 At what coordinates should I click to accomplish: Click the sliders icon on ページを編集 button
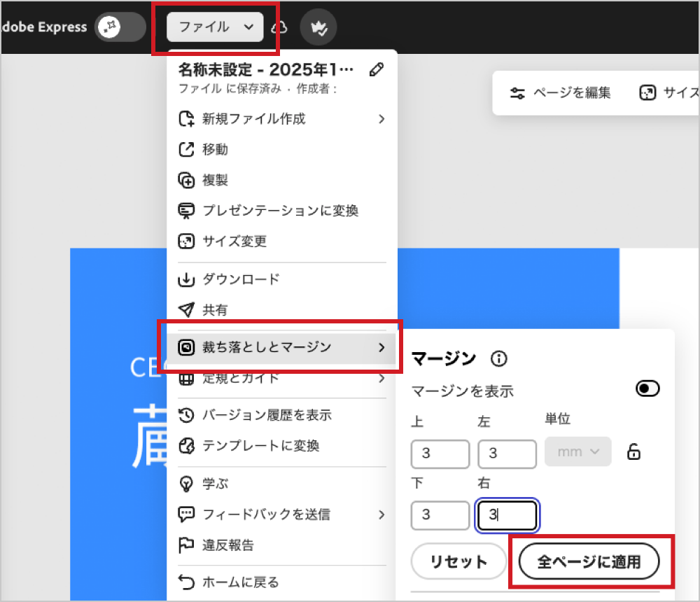coord(518,92)
